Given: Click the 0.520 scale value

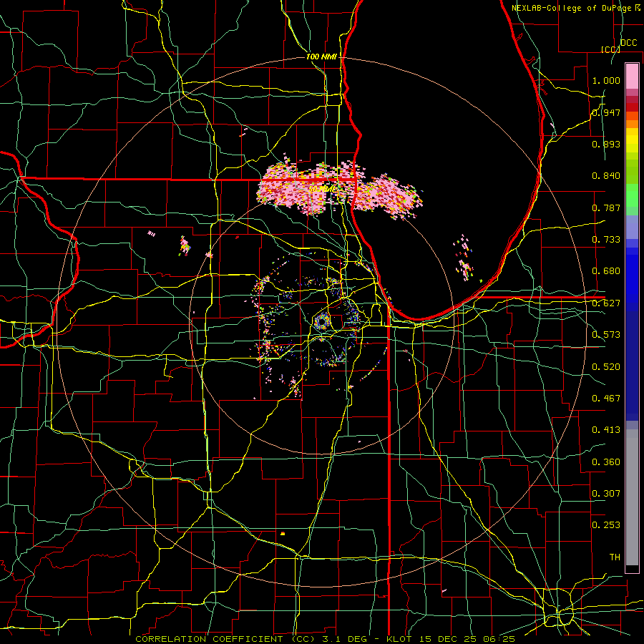Looking at the screenshot, I should pos(606,367).
